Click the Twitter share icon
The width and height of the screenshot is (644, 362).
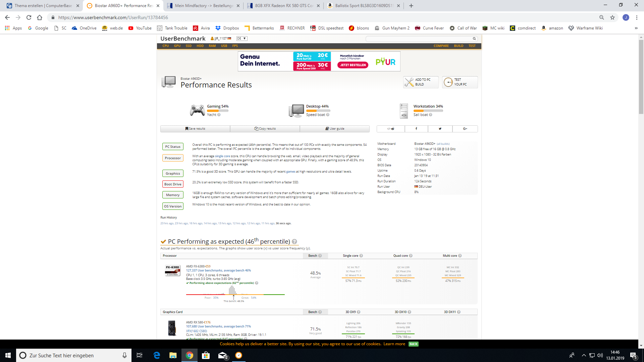(440, 129)
